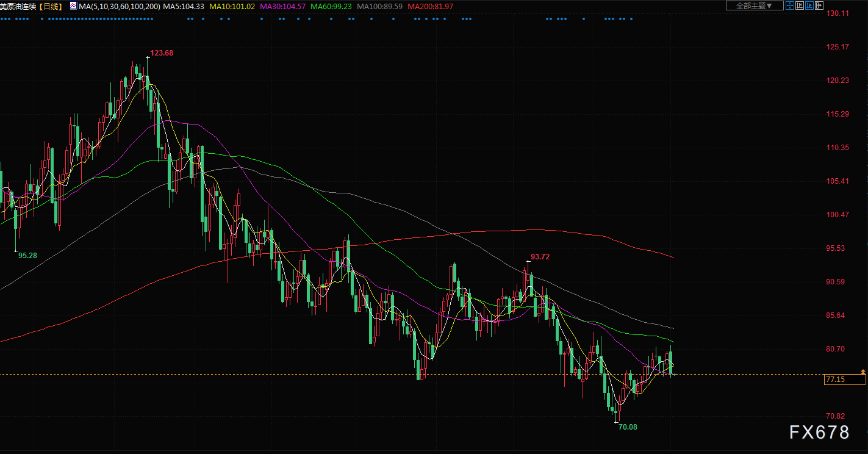Image resolution: width=868 pixels, height=454 pixels.
Task: Click the green MA60:99.23 legend
Action: pyautogui.click(x=331, y=6)
